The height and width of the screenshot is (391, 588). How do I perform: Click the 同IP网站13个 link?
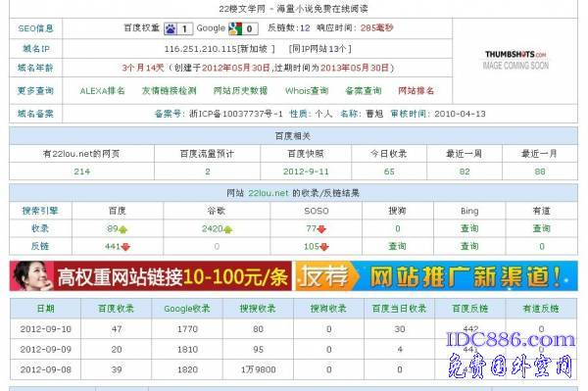tap(319, 49)
